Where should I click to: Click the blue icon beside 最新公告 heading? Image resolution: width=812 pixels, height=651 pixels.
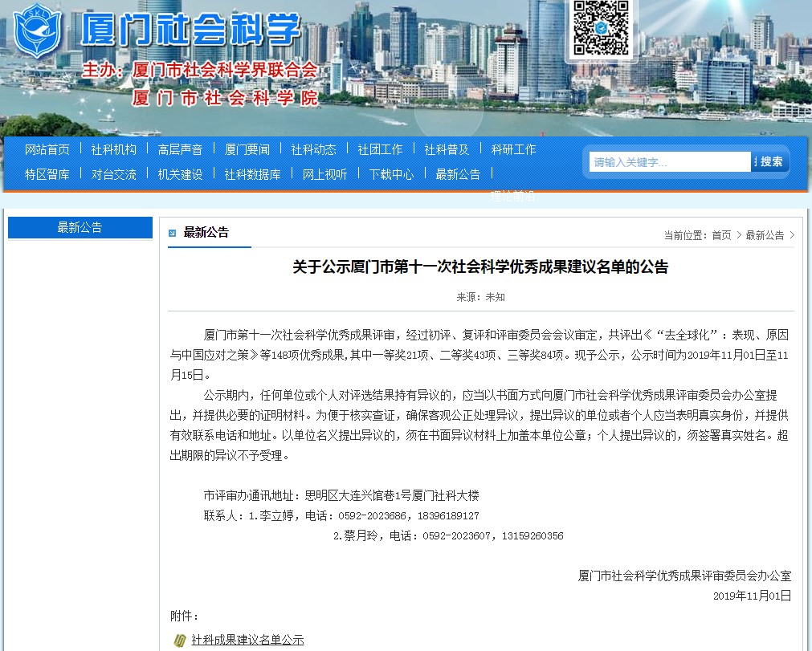point(172,234)
